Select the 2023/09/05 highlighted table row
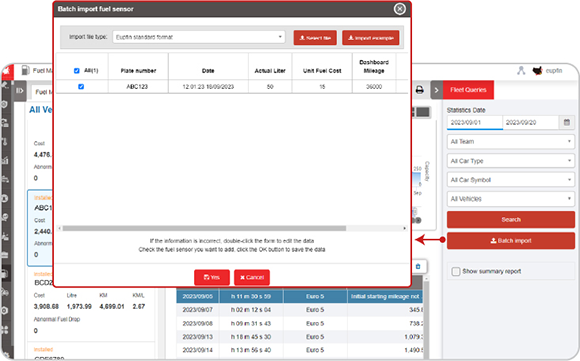 299,296
